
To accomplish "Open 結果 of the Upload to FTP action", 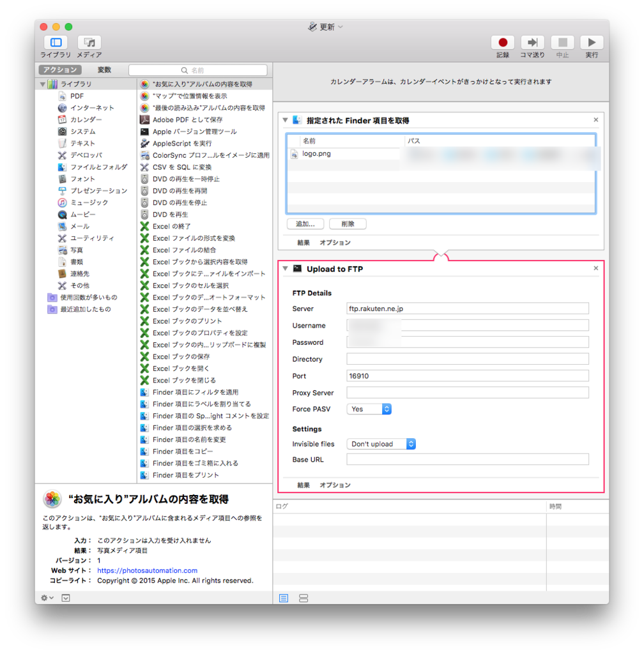I will (x=303, y=485).
